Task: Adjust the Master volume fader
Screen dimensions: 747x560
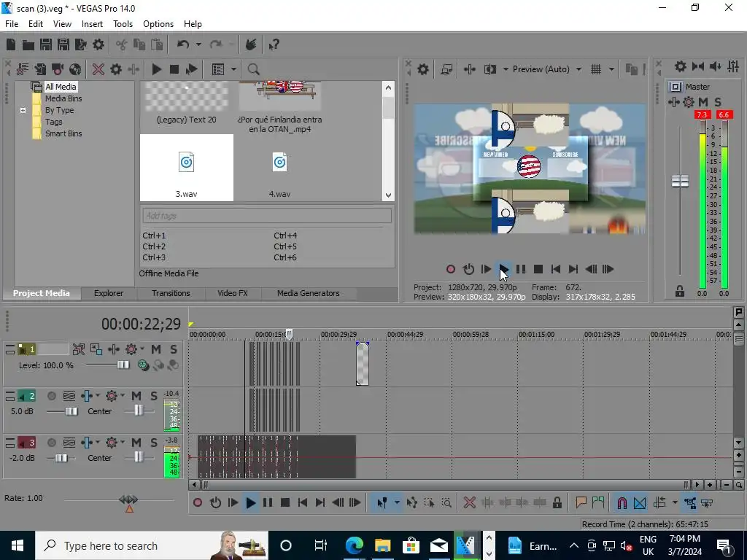Action: [x=680, y=182]
